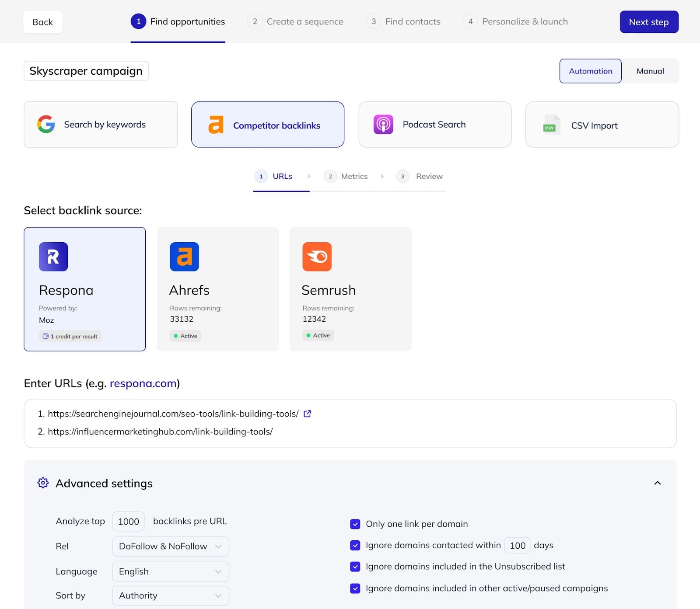Toggle Ignore domains contacted within days
Viewport: 700px width, 609px height.
coord(355,545)
